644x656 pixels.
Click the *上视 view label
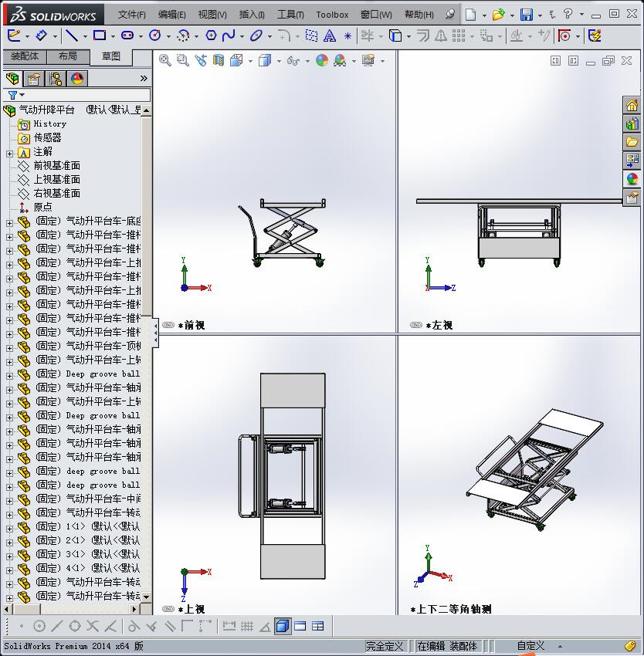(x=192, y=609)
